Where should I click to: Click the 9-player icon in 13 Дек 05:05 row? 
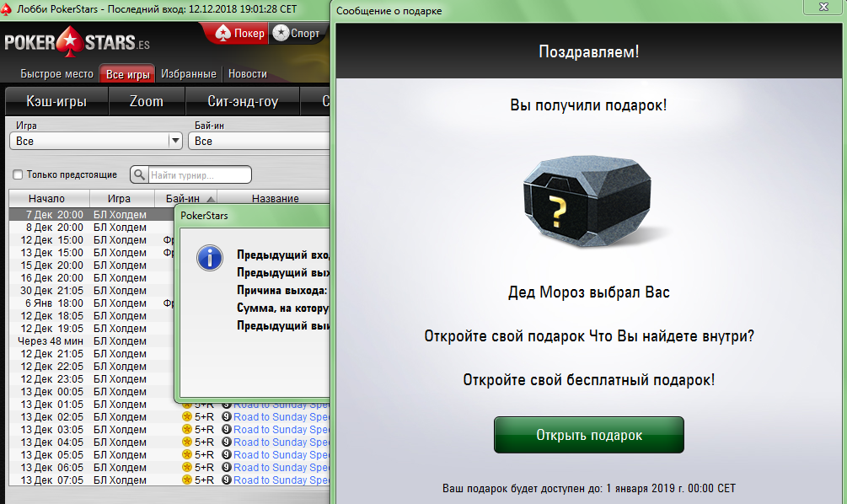click(227, 454)
